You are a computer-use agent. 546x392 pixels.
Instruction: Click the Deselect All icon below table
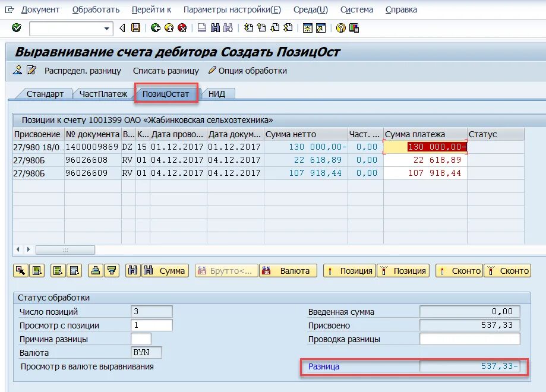(x=74, y=270)
